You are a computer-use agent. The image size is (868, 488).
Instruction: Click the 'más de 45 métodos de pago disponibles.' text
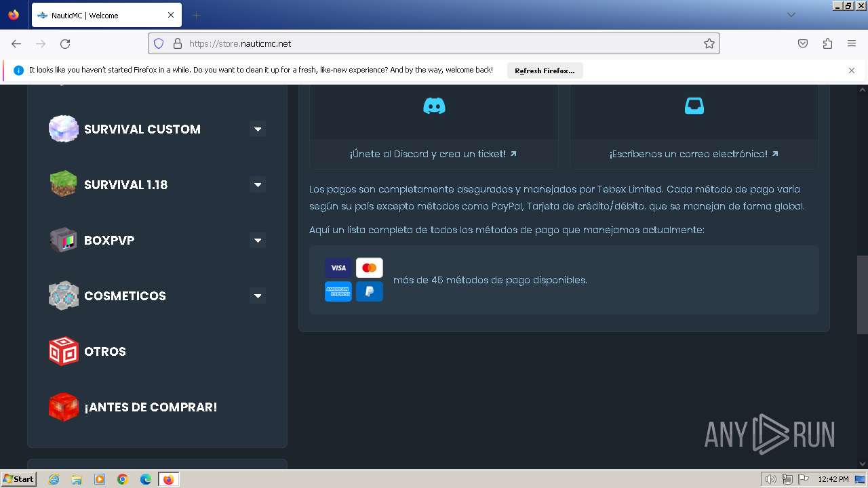click(490, 280)
